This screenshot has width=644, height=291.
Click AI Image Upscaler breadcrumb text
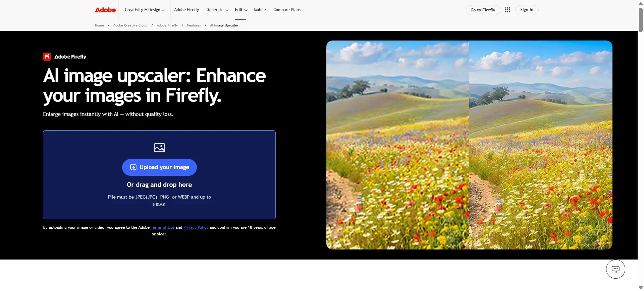[x=224, y=25]
